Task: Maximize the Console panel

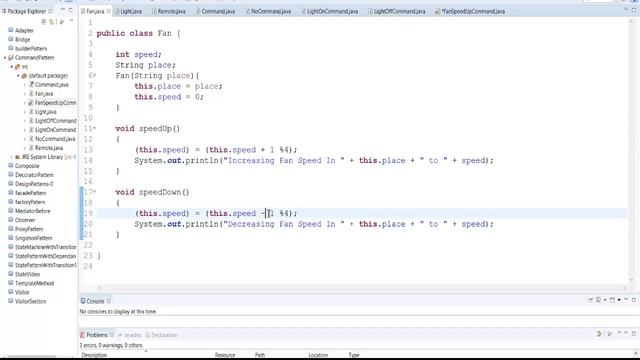Action: (634, 300)
